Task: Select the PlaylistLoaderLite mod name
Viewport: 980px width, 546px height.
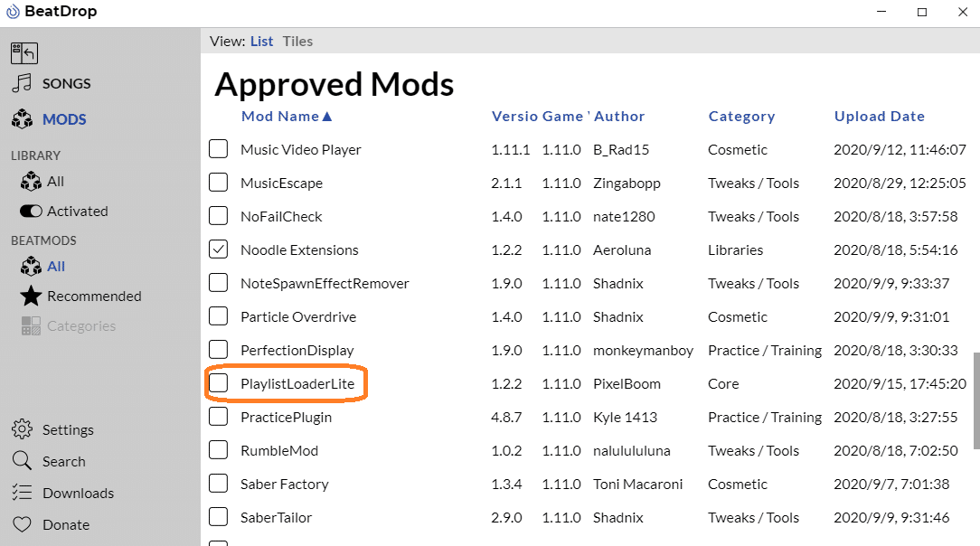Action: point(297,383)
